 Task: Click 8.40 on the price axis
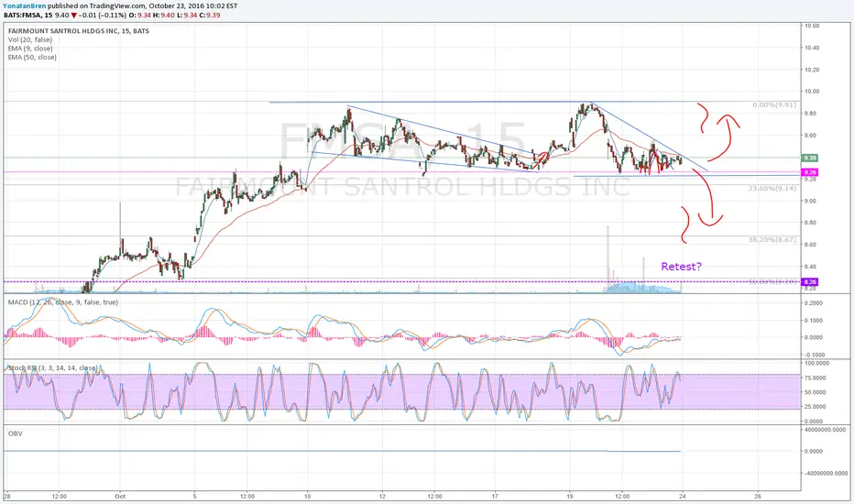[x=810, y=267]
